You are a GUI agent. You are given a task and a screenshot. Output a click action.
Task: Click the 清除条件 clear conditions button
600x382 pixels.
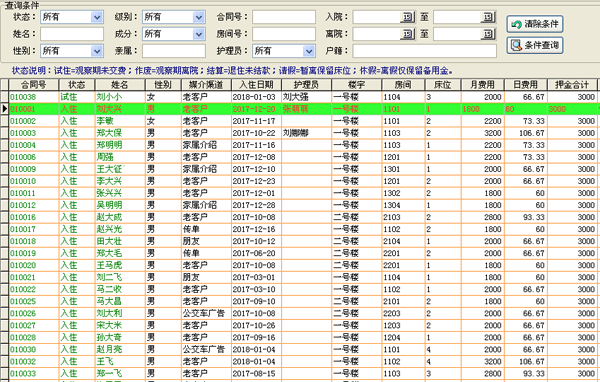point(535,24)
